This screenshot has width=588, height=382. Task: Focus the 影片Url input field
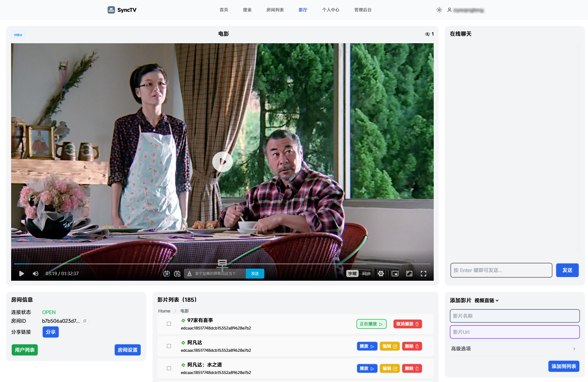point(514,332)
